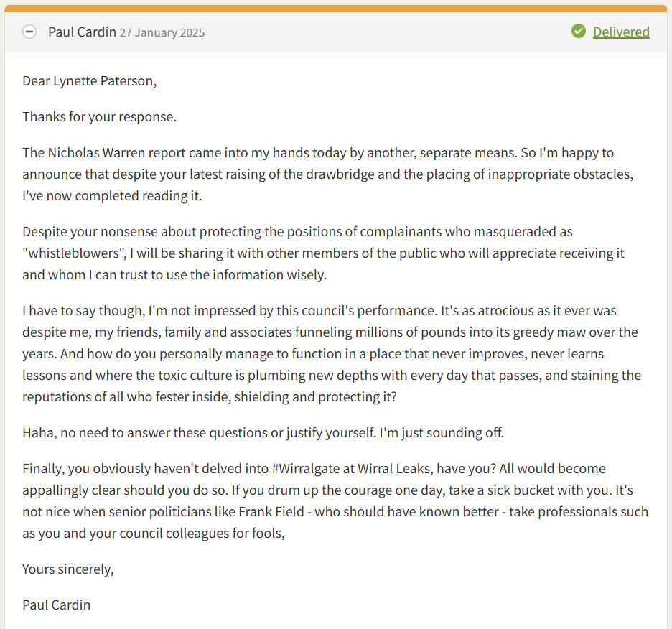
Task: Click the Paul Cardin signature at bottom
Action: tap(56, 605)
